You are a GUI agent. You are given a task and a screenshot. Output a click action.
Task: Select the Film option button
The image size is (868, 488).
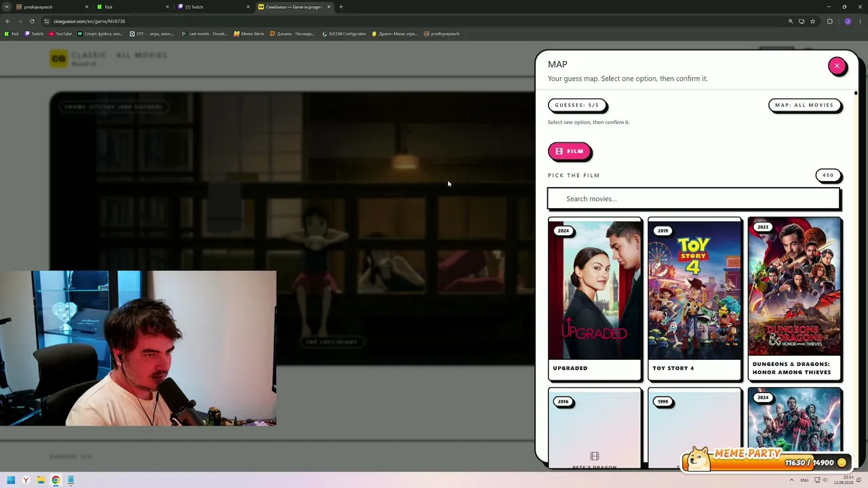click(x=570, y=151)
